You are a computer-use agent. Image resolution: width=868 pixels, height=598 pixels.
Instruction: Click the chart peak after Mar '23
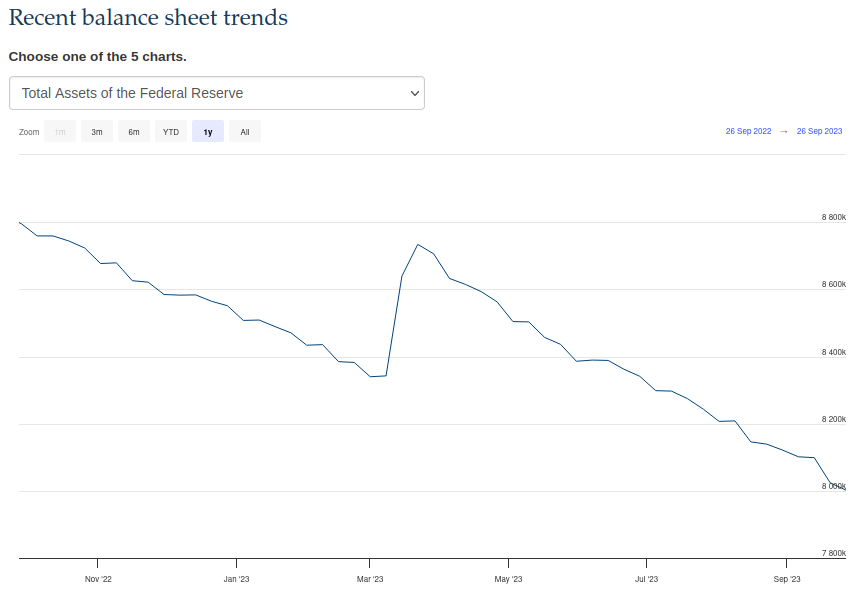[x=417, y=244]
